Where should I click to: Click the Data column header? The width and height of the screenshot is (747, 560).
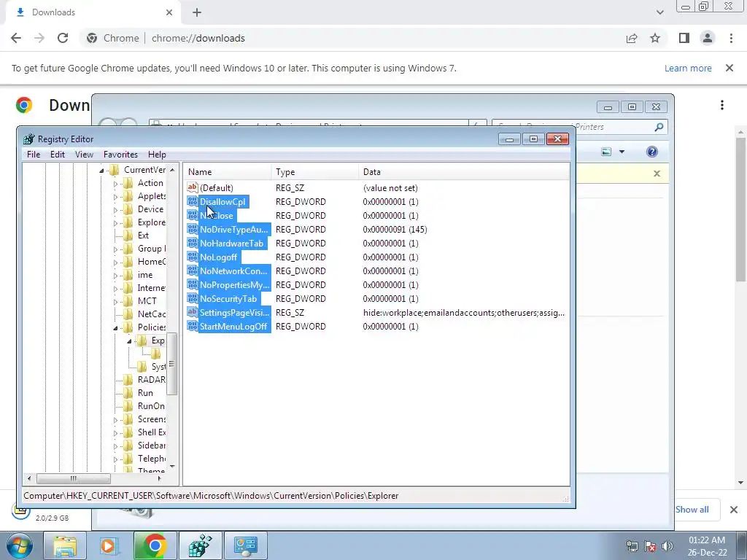click(x=463, y=172)
